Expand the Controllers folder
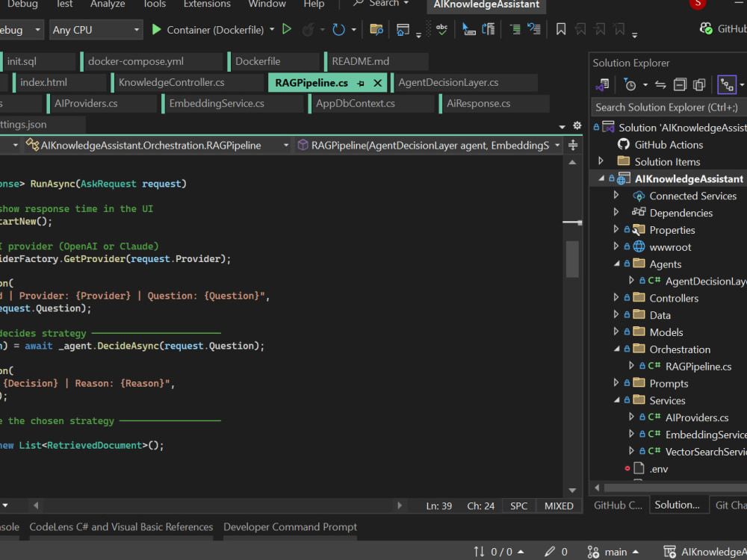The width and height of the screenshot is (747, 560). click(616, 298)
